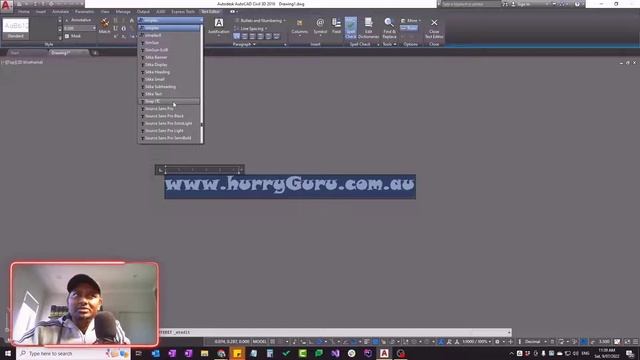640x360 pixels.
Task: Switch to the Annotate ribbon tab
Action: tap(60, 12)
